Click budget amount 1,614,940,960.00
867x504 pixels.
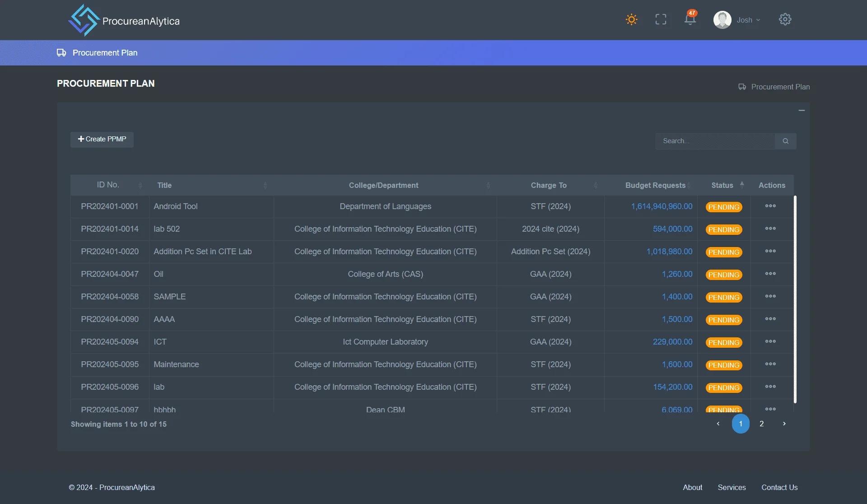click(662, 206)
